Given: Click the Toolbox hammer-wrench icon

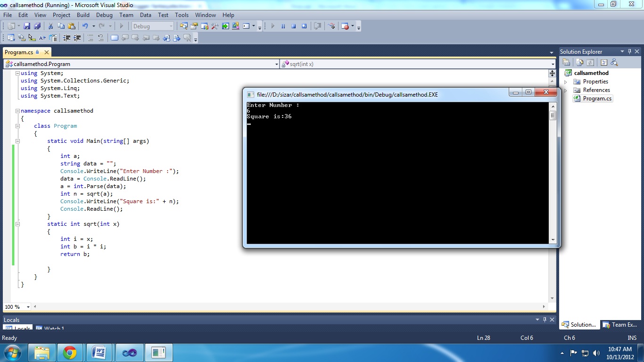Looking at the screenshot, I should [x=215, y=26].
